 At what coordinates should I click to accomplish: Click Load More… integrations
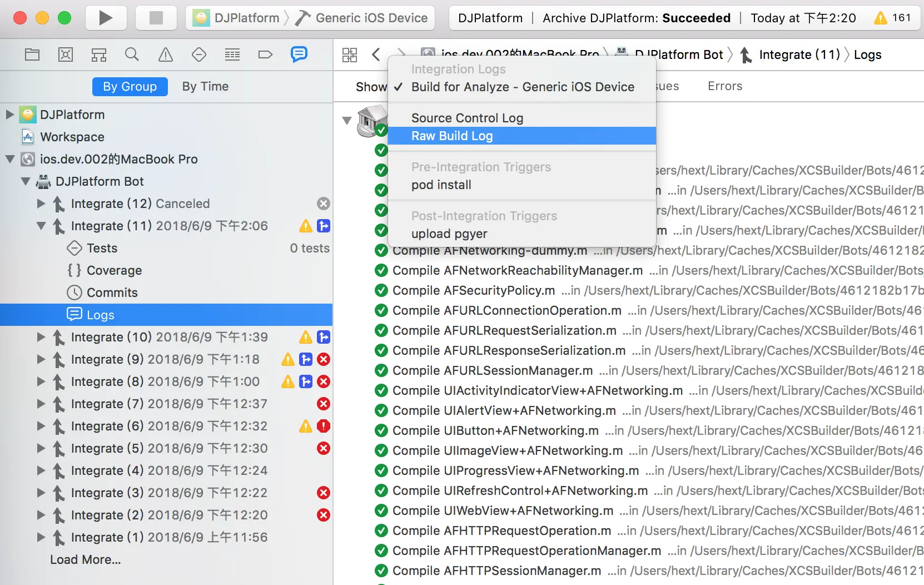(85, 559)
